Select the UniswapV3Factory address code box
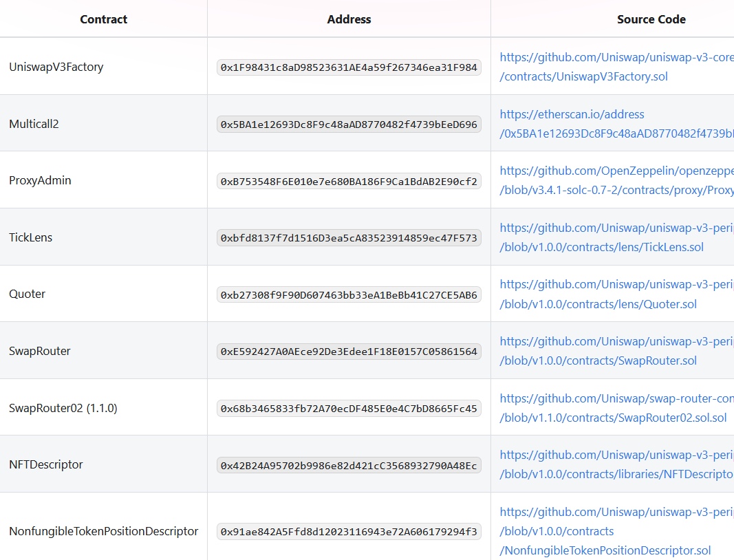Screen dimensions: 734x560 point(349,67)
